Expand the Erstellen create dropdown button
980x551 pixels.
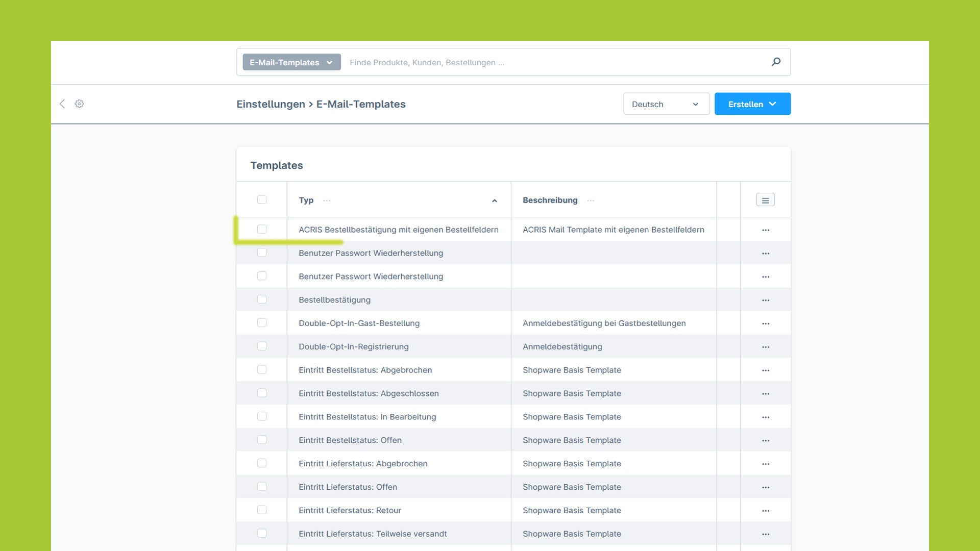tap(752, 104)
